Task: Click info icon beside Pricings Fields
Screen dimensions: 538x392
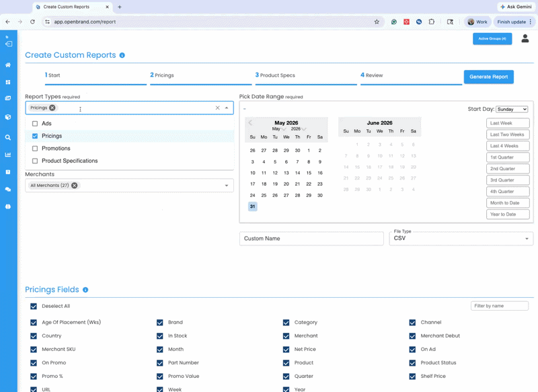Action: point(85,290)
